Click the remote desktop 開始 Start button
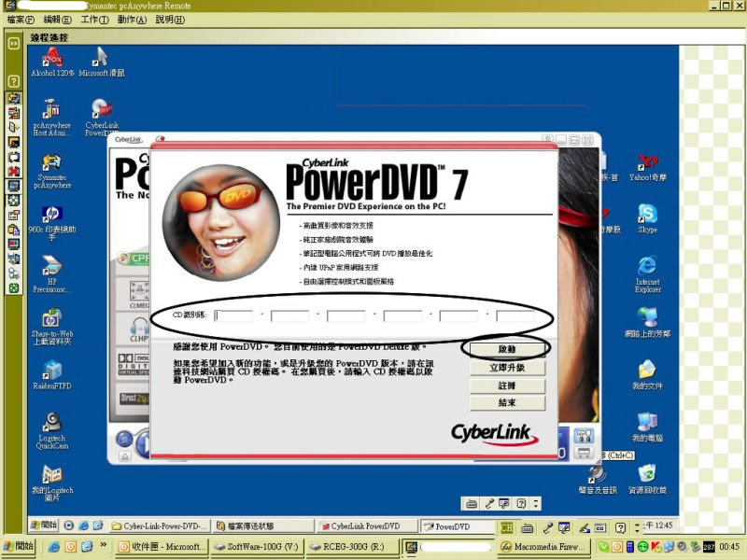Viewport: 747px width, 560px height. click(44, 525)
